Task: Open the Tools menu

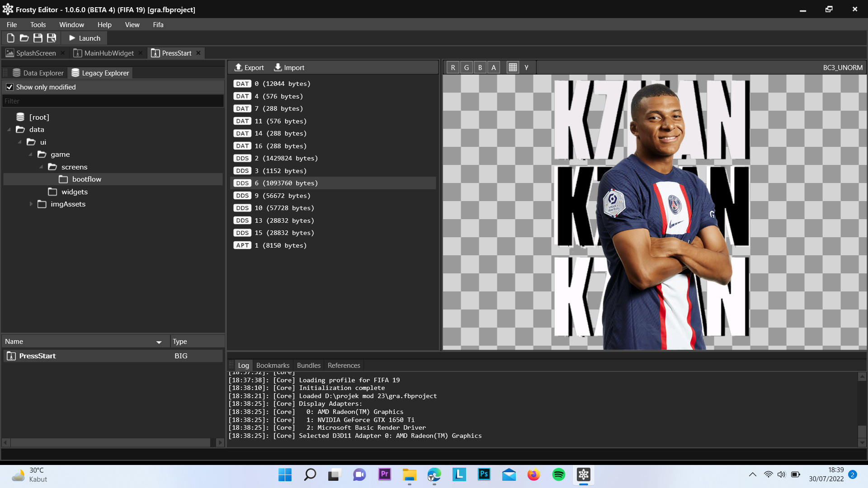Action: (38, 24)
